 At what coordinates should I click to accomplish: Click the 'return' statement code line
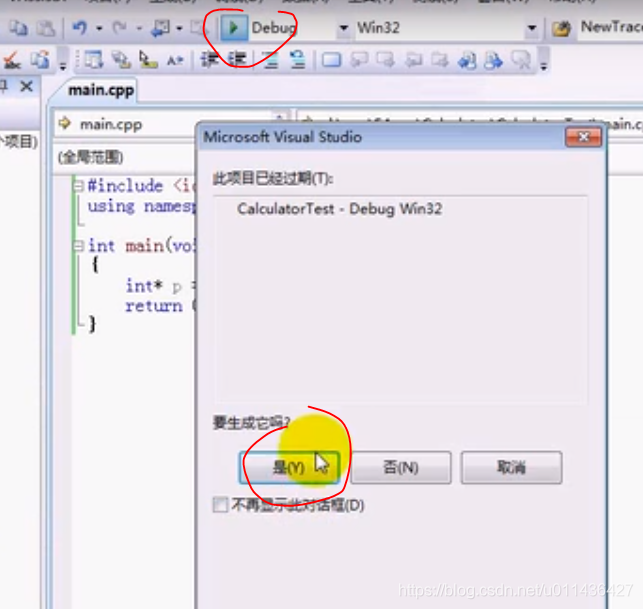160,306
